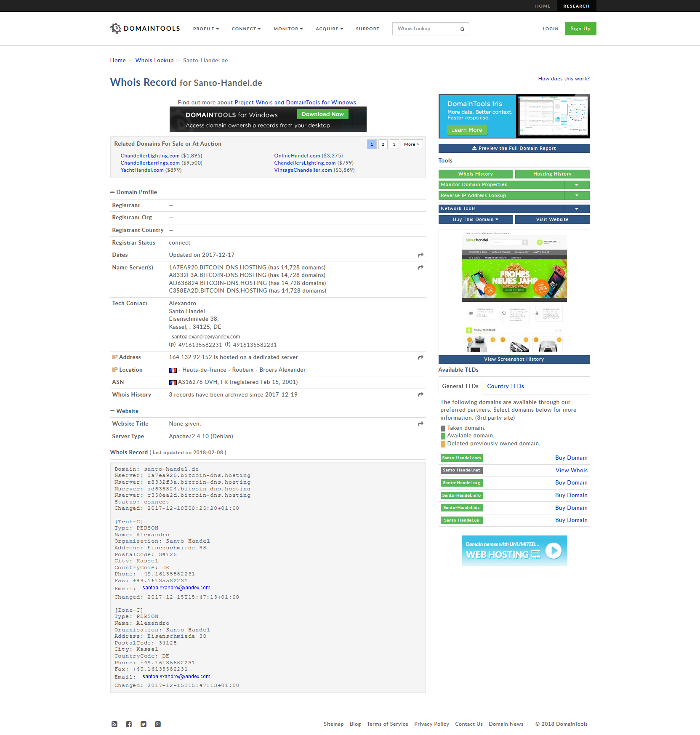Open the Monitor dropdown menu
Viewport: 700px width, 735px height.
[x=288, y=29]
